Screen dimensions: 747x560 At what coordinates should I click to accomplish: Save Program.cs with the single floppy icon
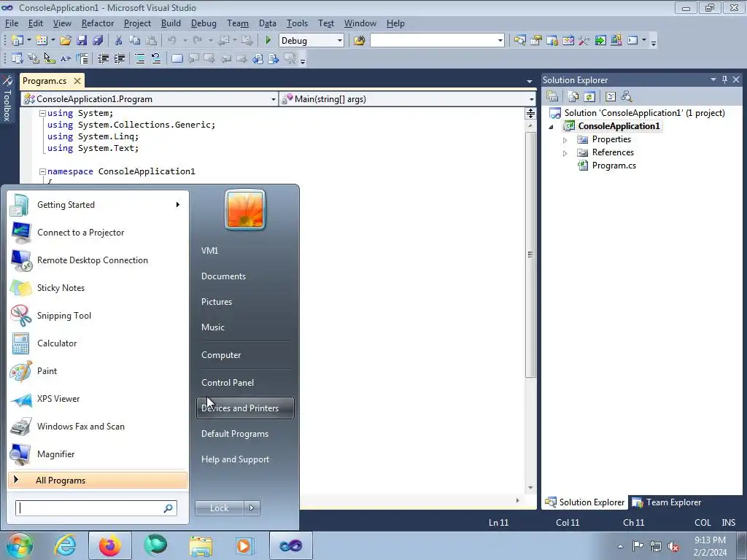pyautogui.click(x=82, y=41)
